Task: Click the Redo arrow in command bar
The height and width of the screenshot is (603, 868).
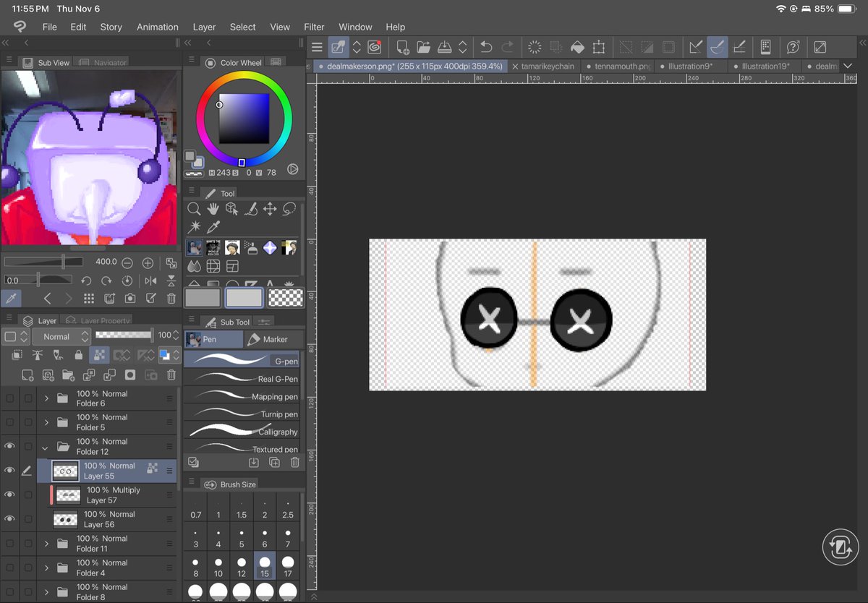Action: (508, 47)
